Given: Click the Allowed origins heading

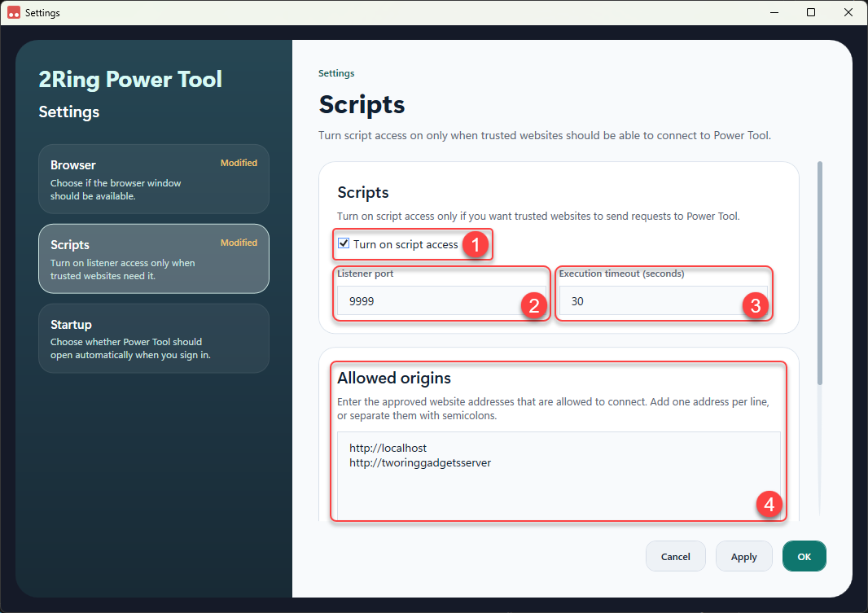Looking at the screenshot, I should coord(394,378).
